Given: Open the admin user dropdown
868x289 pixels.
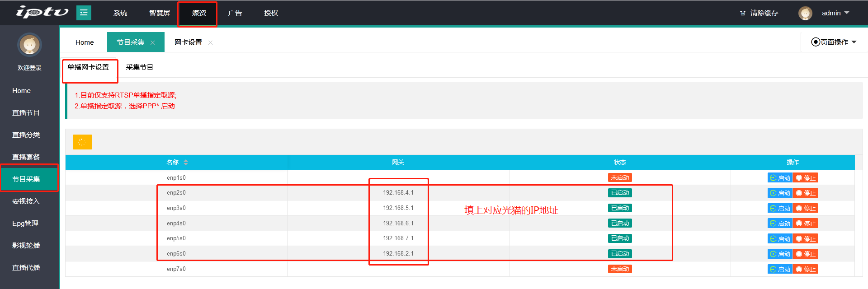Looking at the screenshot, I should pos(835,13).
